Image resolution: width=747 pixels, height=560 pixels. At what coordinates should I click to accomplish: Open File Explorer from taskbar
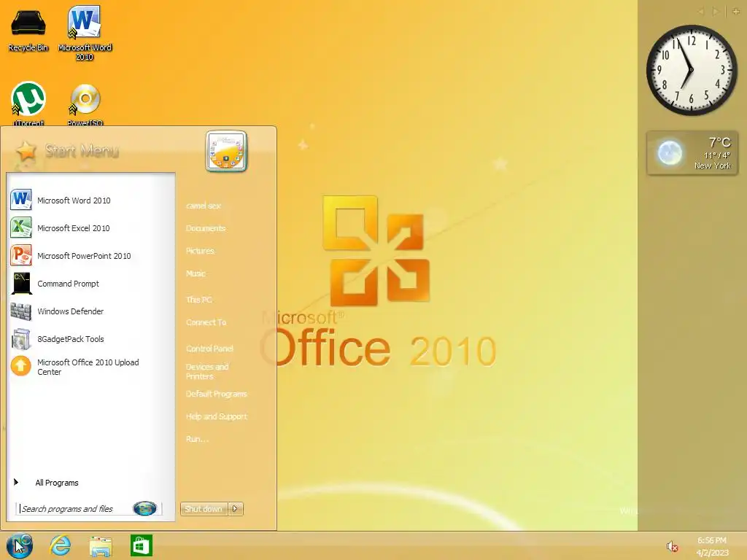pyautogui.click(x=101, y=545)
